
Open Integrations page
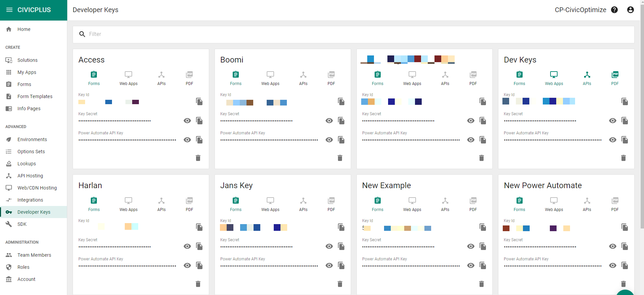click(x=34, y=200)
